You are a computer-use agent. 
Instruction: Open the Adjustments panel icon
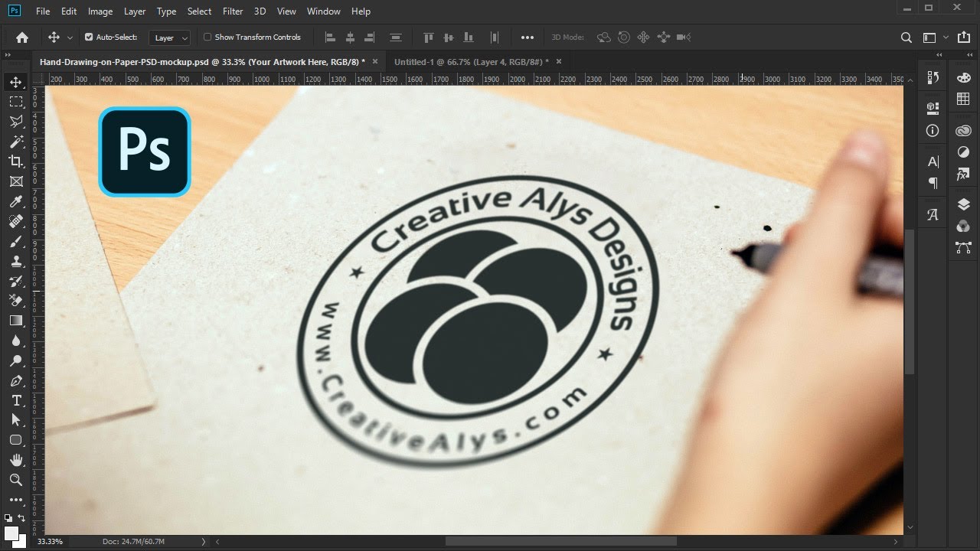click(963, 152)
